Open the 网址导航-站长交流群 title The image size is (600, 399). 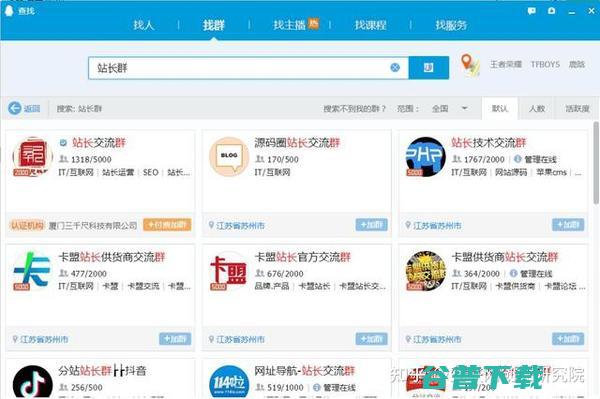305,371
